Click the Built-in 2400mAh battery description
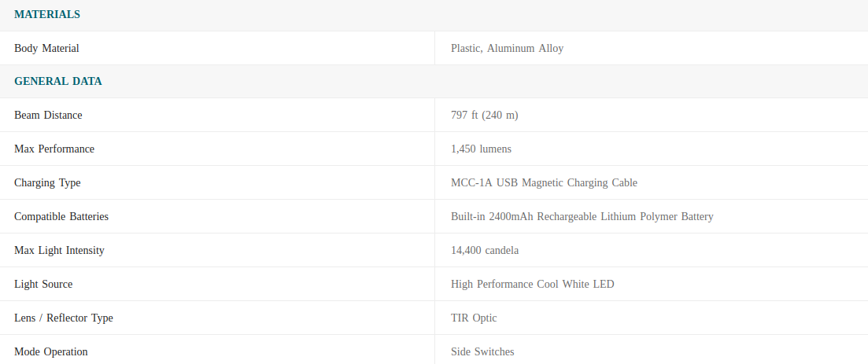The width and height of the screenshot is (868, 364). coord(582,216)
